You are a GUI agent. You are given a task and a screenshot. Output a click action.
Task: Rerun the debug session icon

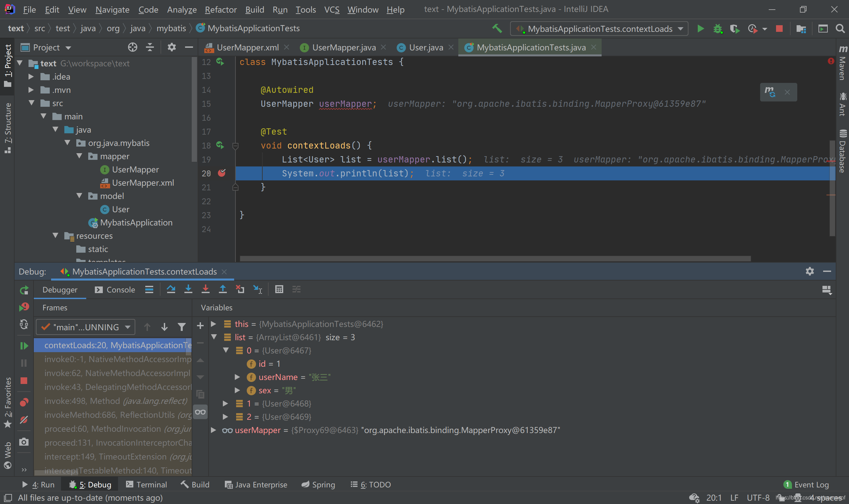point(24,290)
